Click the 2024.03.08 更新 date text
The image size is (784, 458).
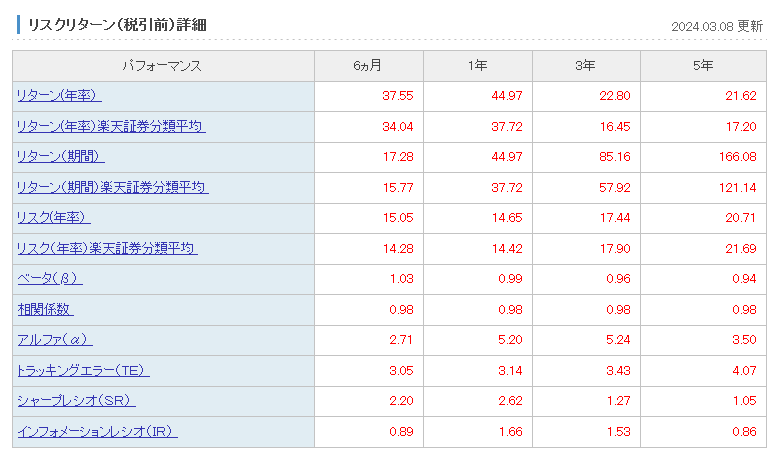click(717, 26)
